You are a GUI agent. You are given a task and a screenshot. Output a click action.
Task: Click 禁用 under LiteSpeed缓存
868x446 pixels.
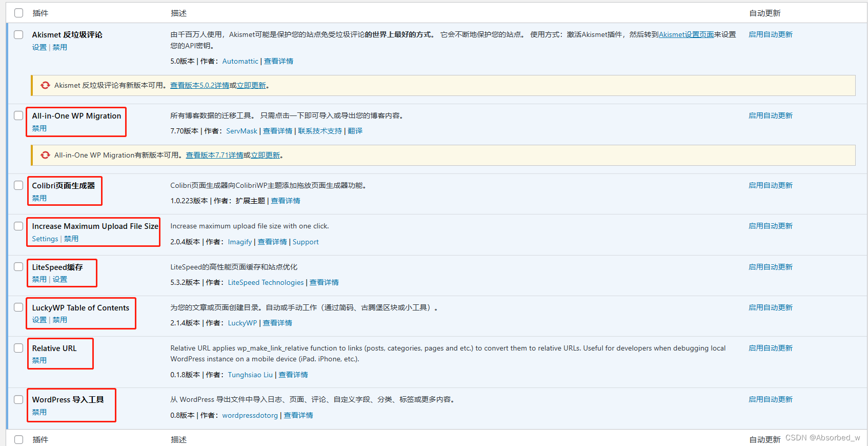click(39, 279)
